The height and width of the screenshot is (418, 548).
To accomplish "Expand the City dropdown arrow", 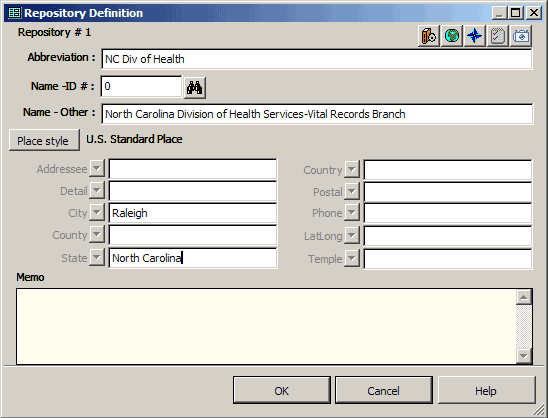I will [97, 212].
